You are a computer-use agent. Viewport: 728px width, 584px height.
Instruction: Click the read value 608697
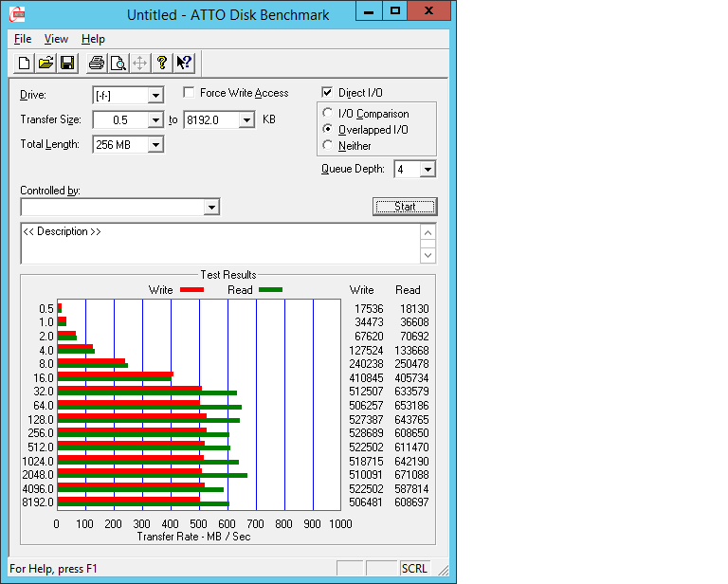click(x=411, y=502)
